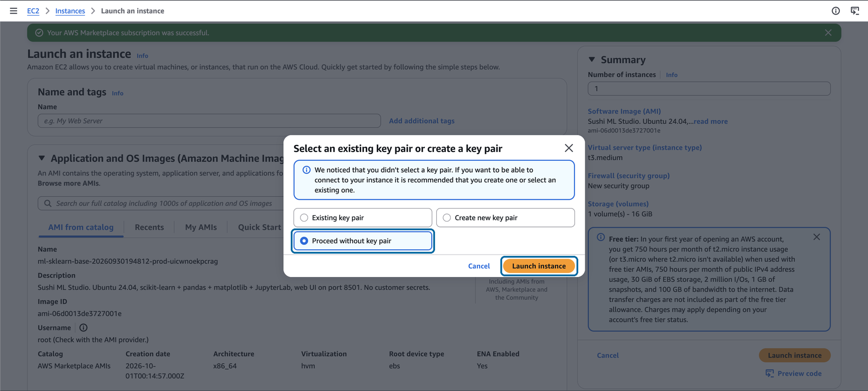
Task: Open Info link beside Number of instances
Action: tap(672, 75)
